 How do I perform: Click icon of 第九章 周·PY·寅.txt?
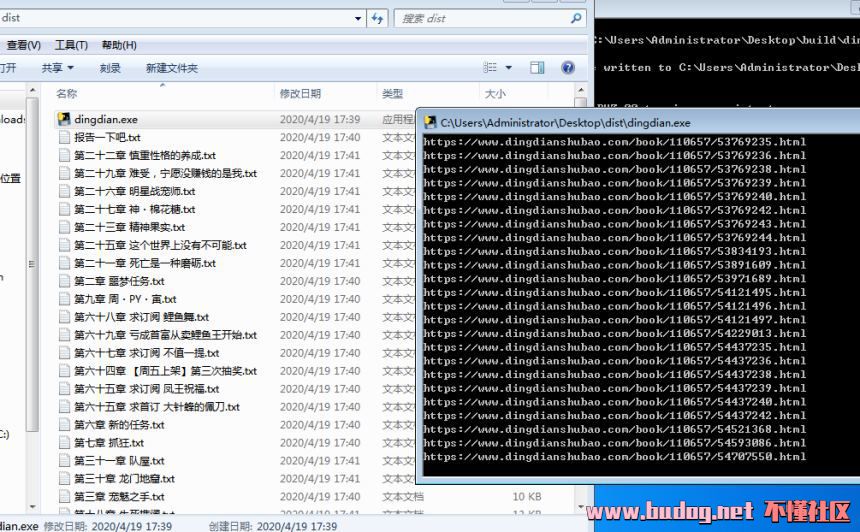click(x=64, y=299)
